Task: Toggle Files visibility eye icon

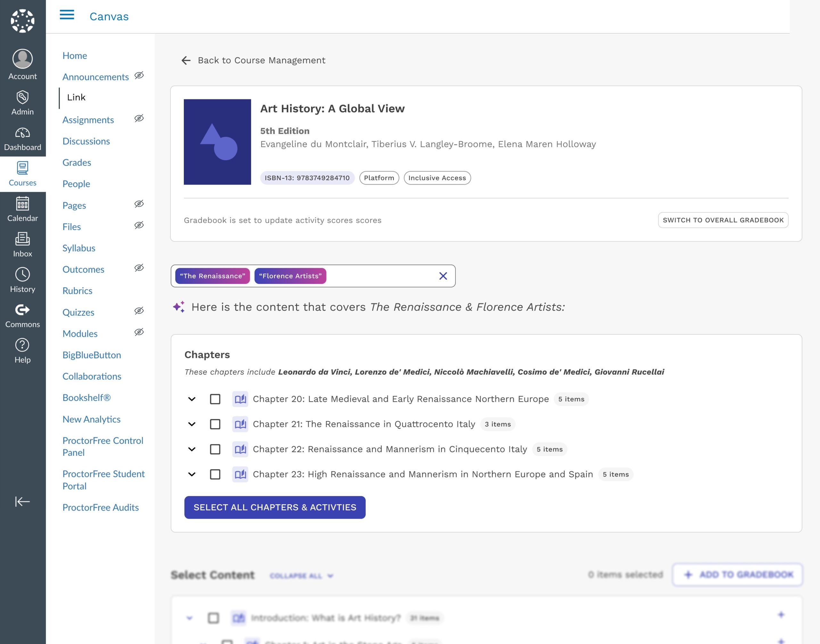Action: click(x=139, y=225)
